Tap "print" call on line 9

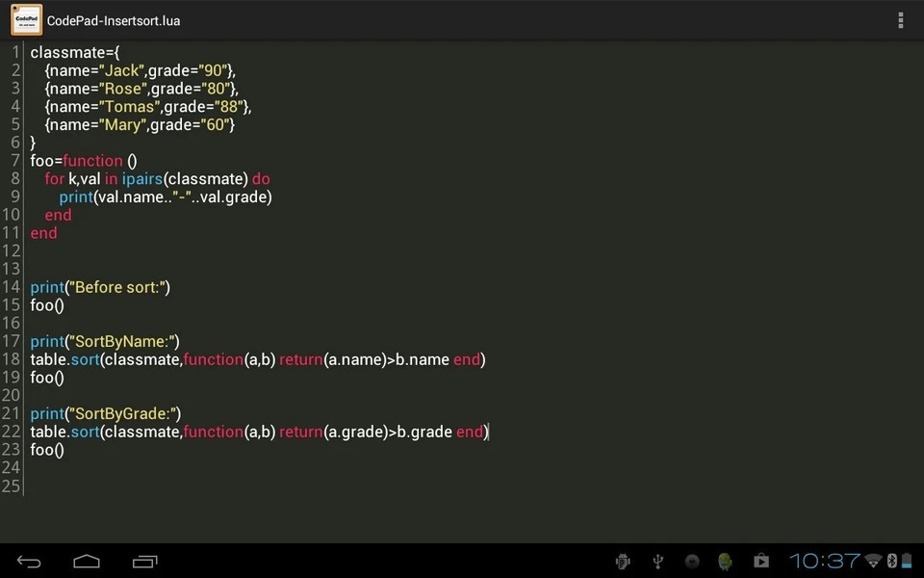point(76,197)
